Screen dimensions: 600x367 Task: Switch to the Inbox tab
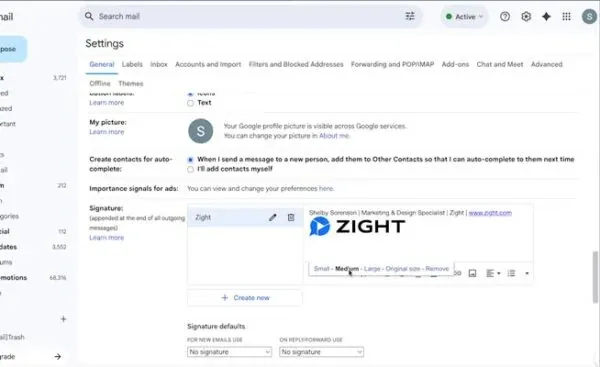click(159, 64)
